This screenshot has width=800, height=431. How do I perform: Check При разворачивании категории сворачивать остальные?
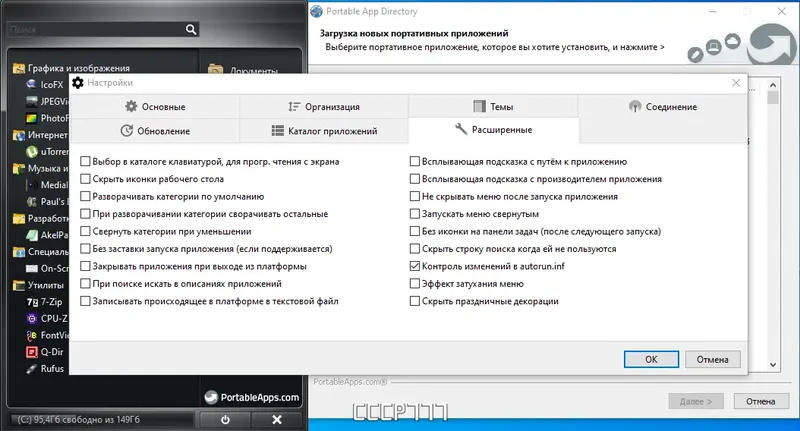pyautogui.click(x=85, y=214)
